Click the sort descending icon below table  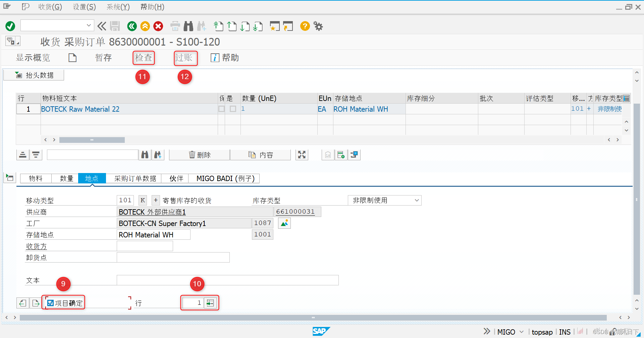coord(36,155)
